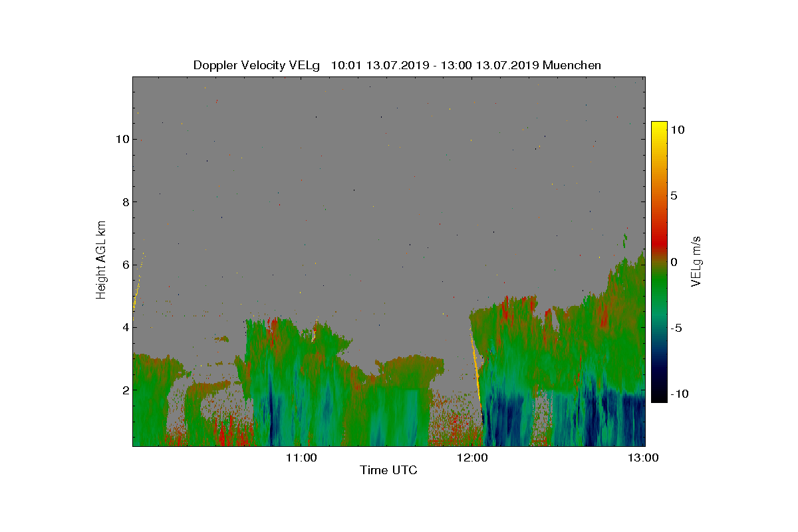Click the 'Time UTC' axis title
The image size is (798, 532).
pos(389,470)
